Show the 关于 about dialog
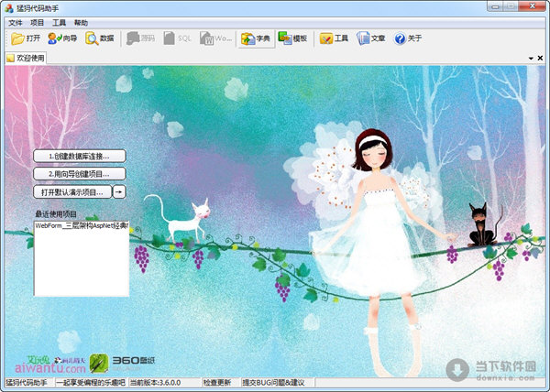This screenshot has width=550, height=392. pyautogui.click(x=408, y=38)
